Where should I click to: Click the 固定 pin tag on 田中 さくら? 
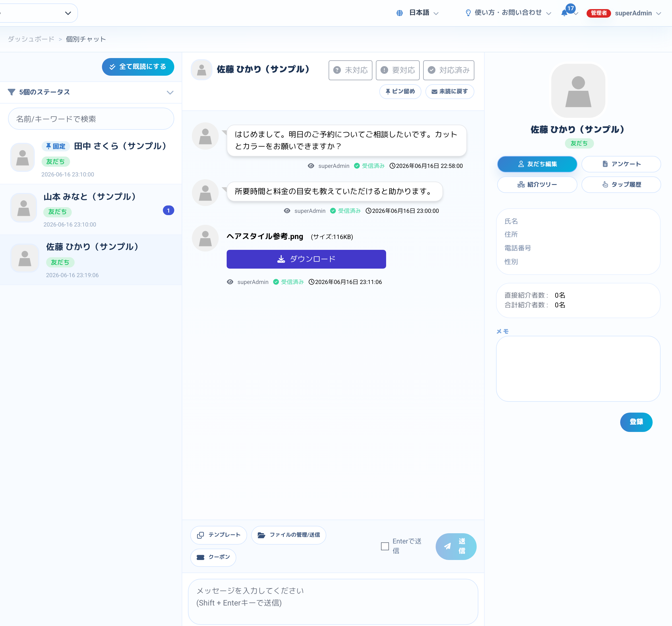tap(56, 146)
